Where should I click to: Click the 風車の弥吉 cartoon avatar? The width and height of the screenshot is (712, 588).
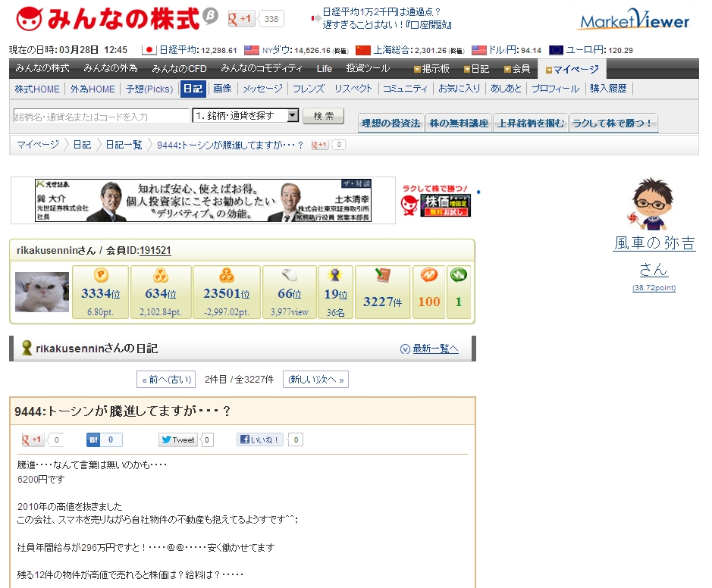654,204
